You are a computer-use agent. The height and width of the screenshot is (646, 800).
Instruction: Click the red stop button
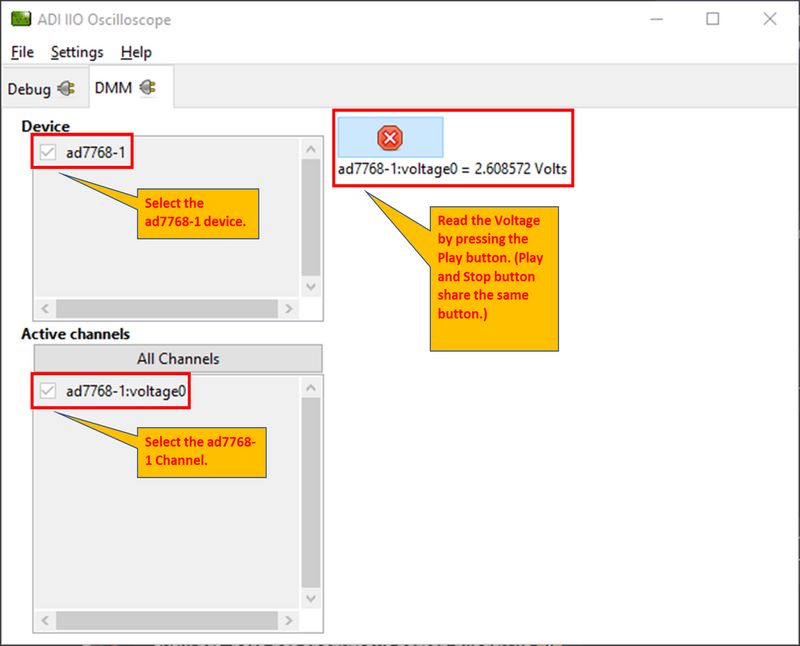coord(390,138)
